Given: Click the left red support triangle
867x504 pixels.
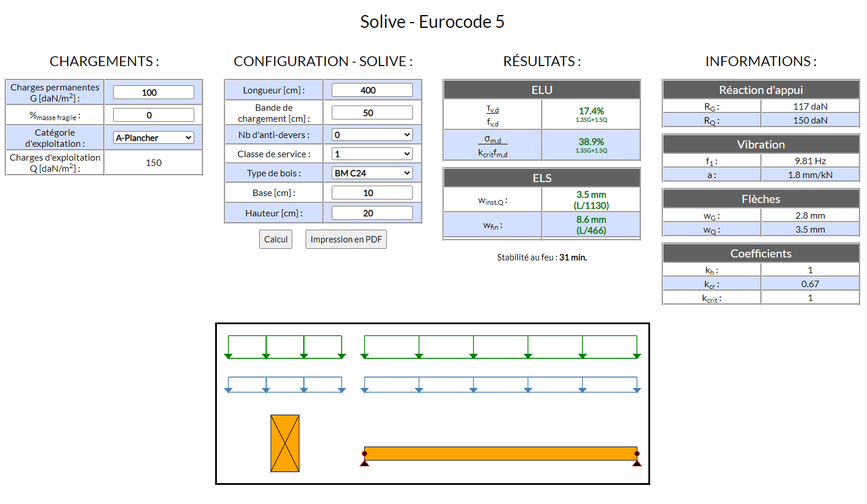Looking at the screenshot, I should click(x=365, y=462).
